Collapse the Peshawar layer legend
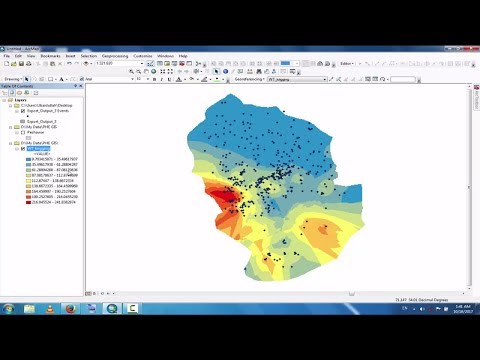The height and width of the screenshot is (360, 480). point(17,132)
